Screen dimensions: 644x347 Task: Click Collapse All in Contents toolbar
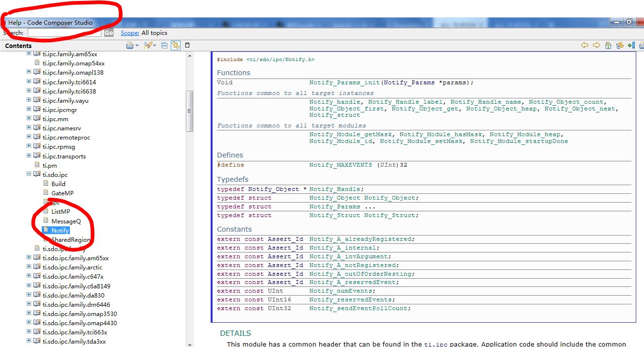pyautogui.click(x=165, y=46)
